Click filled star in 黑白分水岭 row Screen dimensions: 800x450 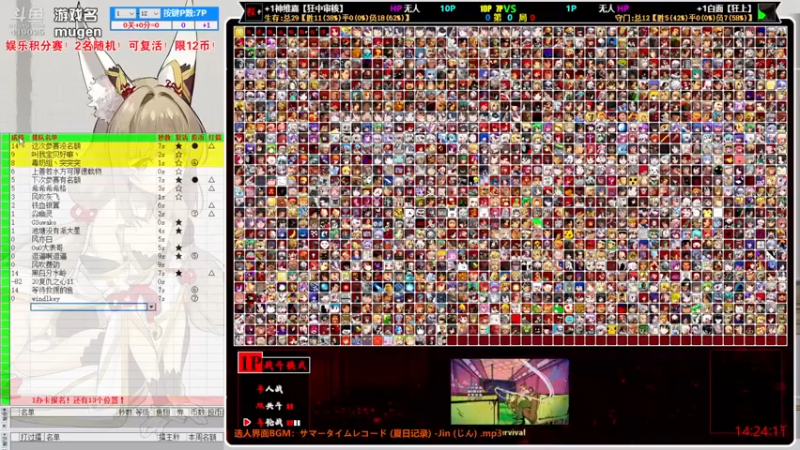point(179,273)
